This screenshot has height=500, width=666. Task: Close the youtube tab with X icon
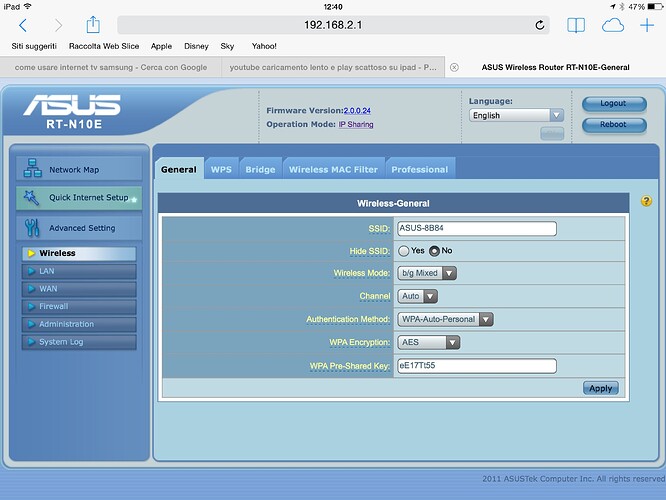[454, 67]
